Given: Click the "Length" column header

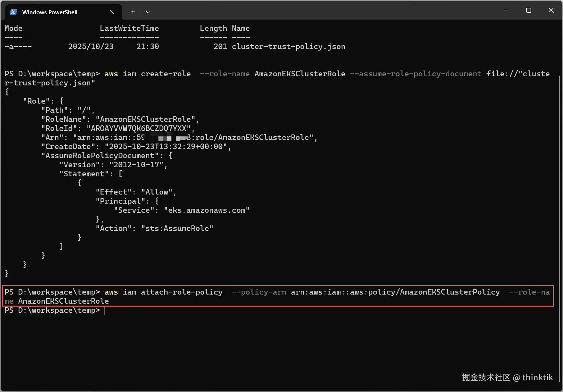Looking at the screenshot, I should click(213, 28).
